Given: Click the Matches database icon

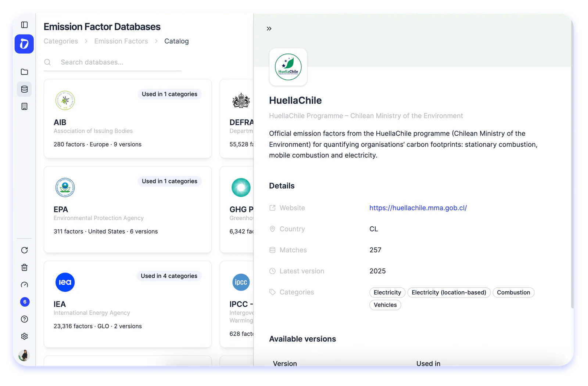Looking at the screenshot, I should 272,250.
